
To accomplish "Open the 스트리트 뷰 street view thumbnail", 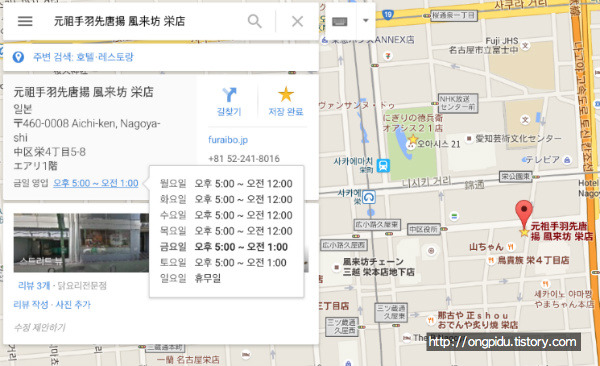I will pos(81,243).
